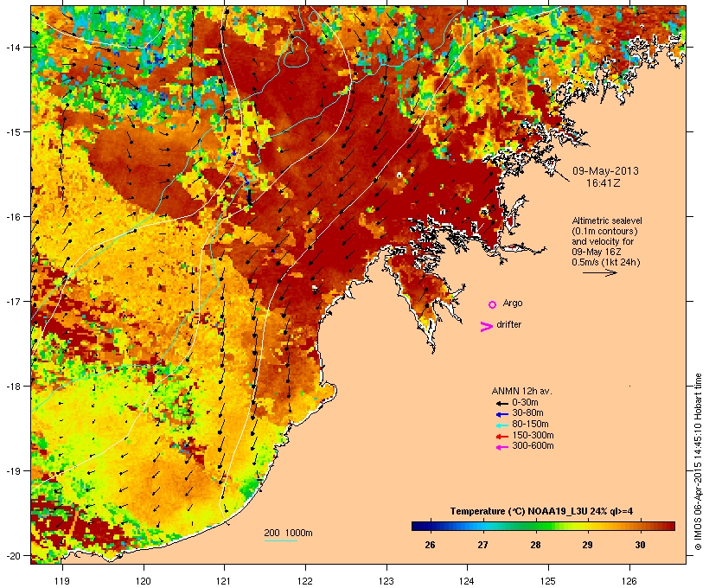Click longitude axis label 123
The image size is (709, 588).
(386, 581)
